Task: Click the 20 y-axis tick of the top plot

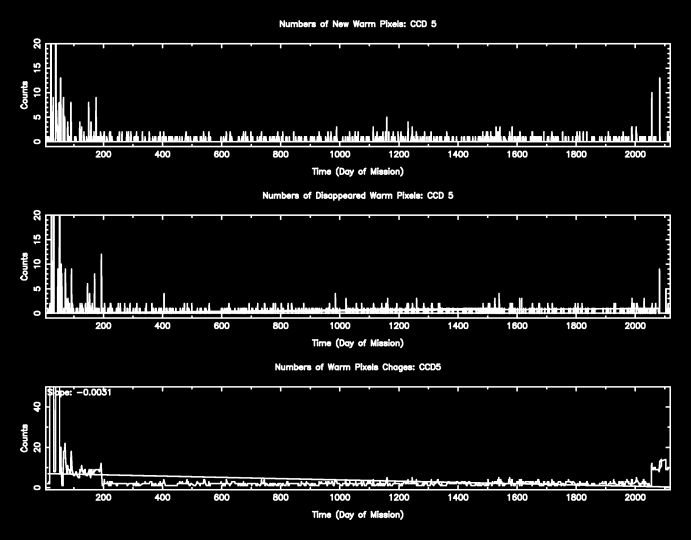Action: [38, 44]
